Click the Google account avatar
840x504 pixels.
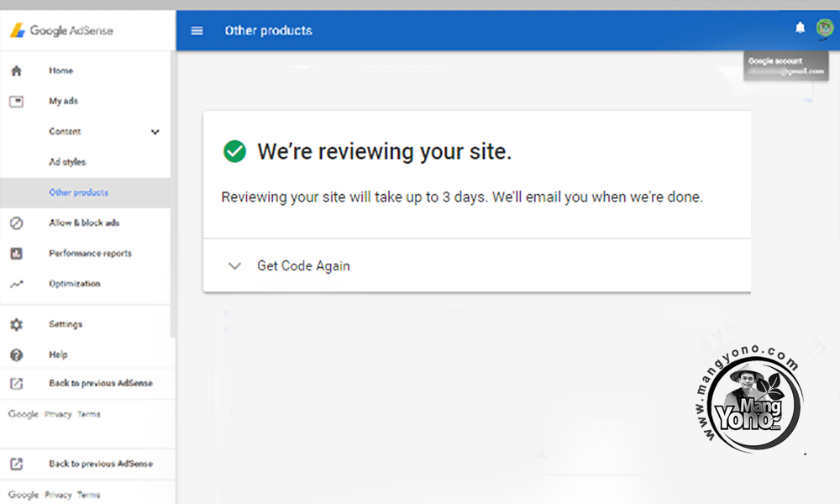coord(823,29)
